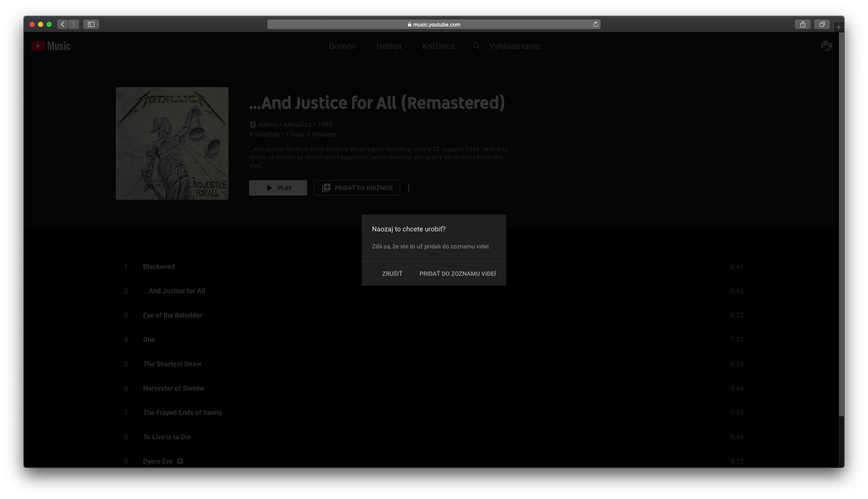Expand description with VIAC link
The width and height of the screenshot is (868, 499).
pos(255,166)
